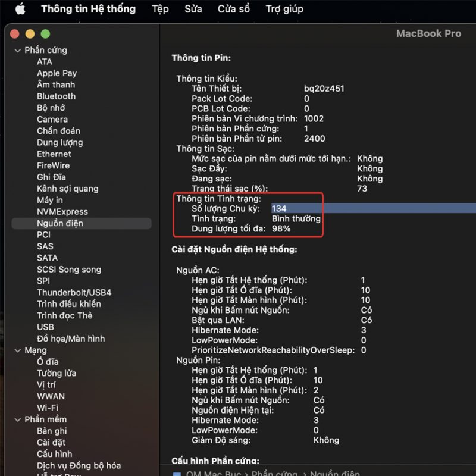Screen dimensions: 476x476
Task: Open the Sửa menu
Action: point(193,9)
